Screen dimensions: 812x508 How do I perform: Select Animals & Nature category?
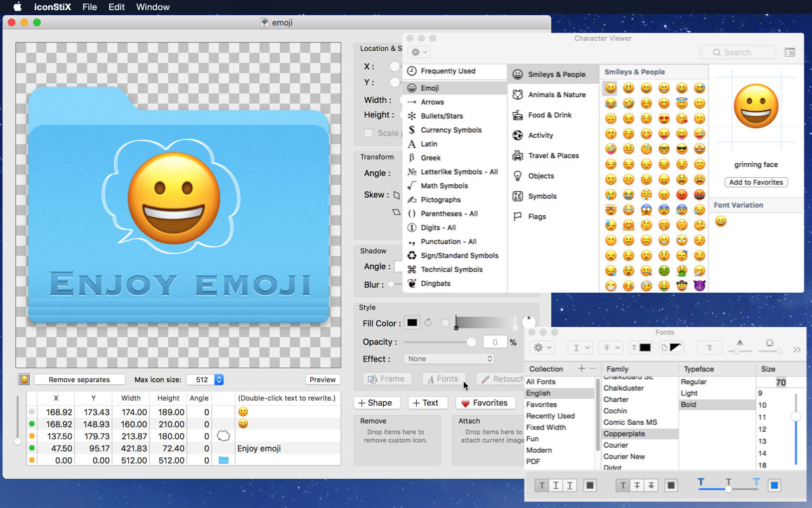coord(553,95)
